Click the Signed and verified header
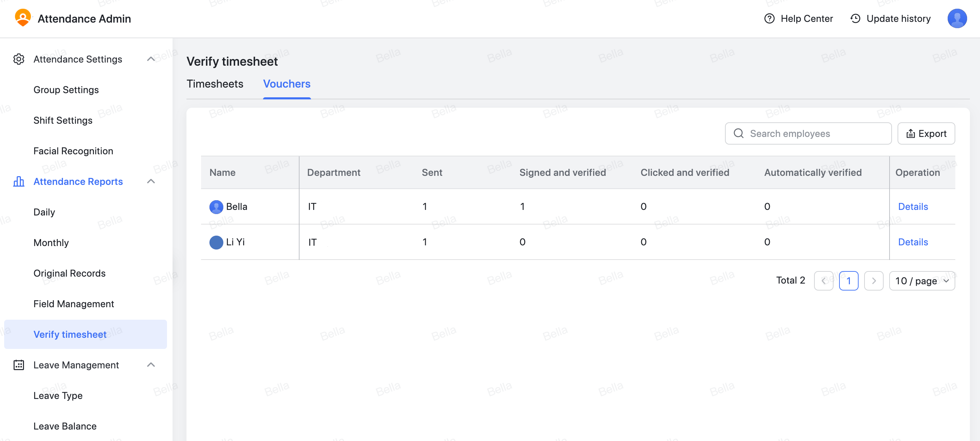The height and width of the screenshot is (441, 980). (563, 173)
